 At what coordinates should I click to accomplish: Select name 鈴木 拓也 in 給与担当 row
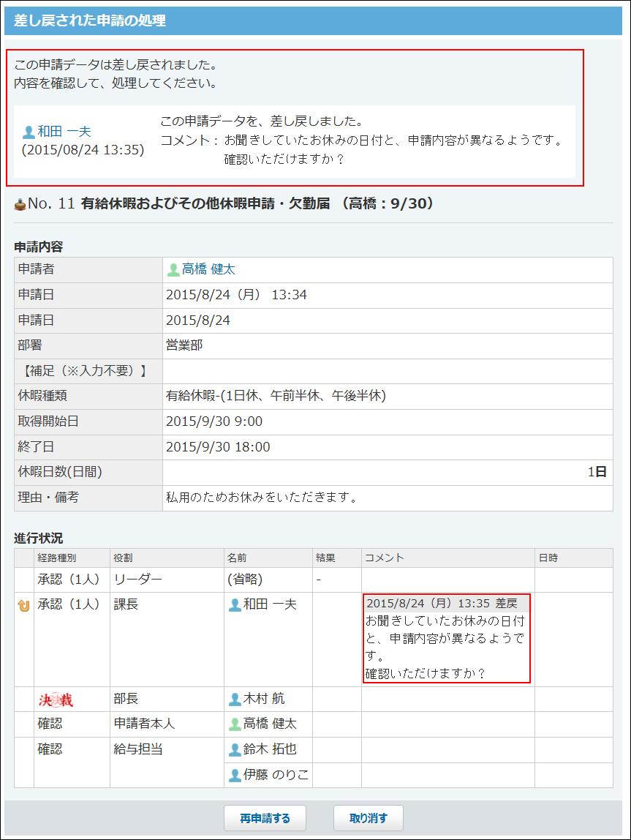[x=270, y=749]
